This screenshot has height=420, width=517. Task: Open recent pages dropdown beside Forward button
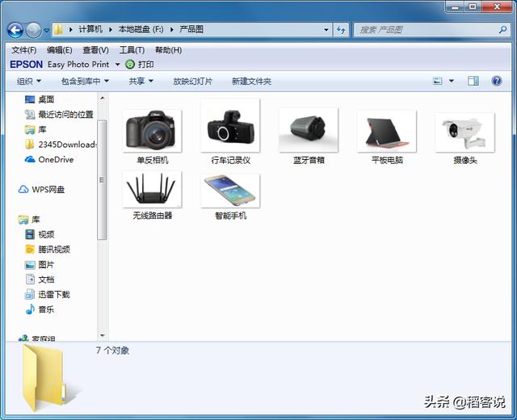pos(47,31)
